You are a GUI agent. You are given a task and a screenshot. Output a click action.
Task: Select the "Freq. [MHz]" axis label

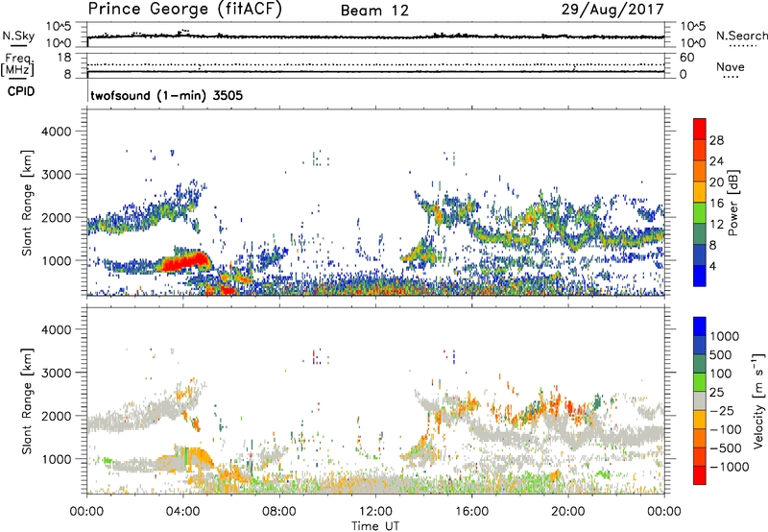tap(17, 64)
